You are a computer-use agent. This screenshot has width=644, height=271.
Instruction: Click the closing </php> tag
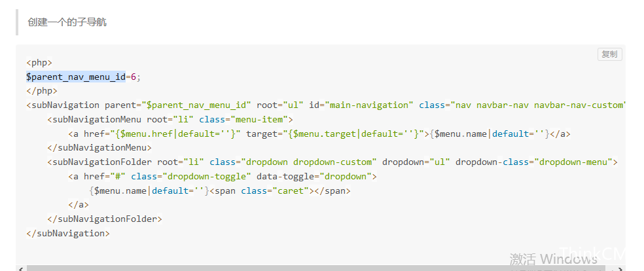[42, 91]
